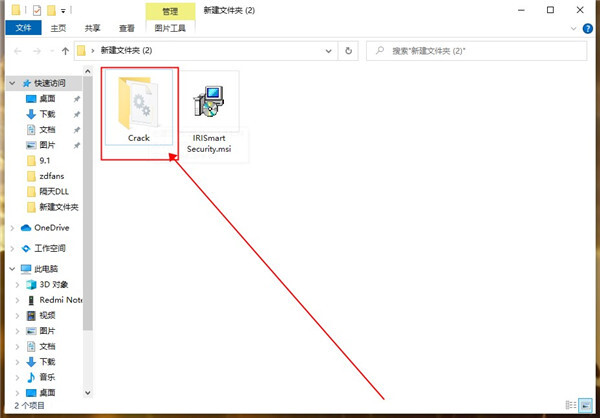The height and width of the screenshot is (418, 600).
Task: Select the 管理 contextual tab
Action: (170, 11)
